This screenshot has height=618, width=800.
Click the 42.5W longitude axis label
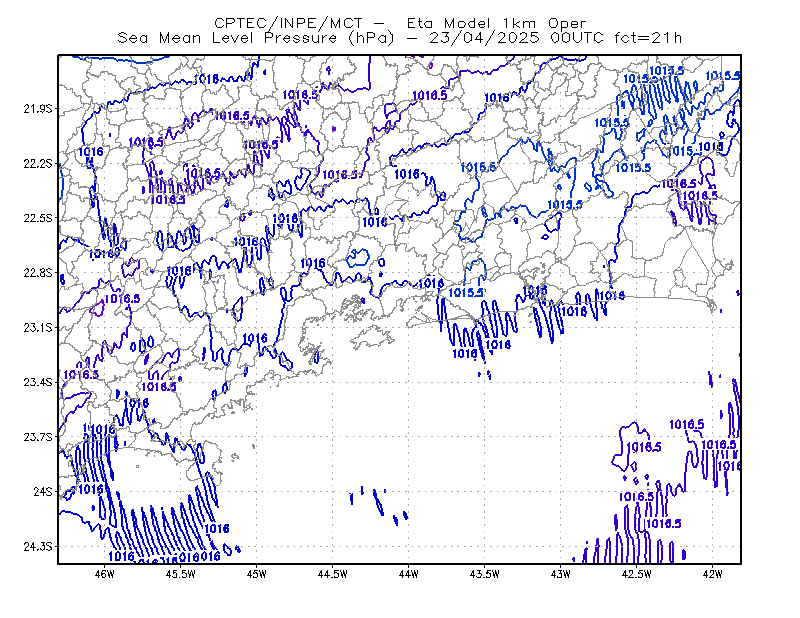click(x=636, y=574)
